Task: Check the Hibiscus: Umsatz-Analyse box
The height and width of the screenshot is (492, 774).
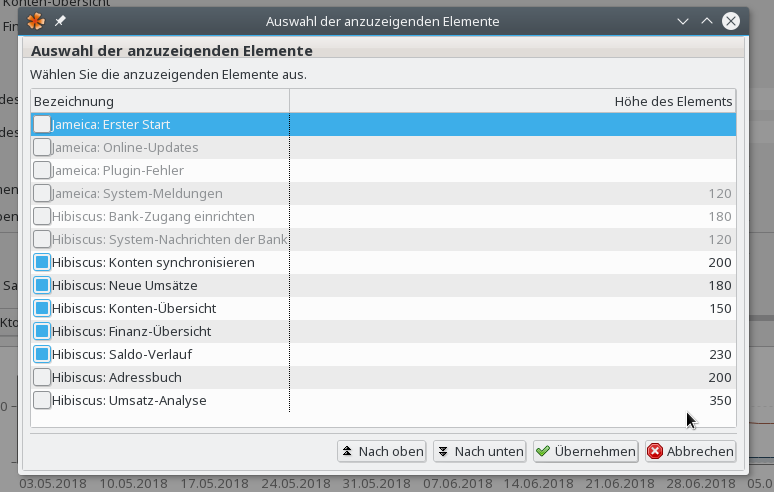Action: pyautogui.click(x=42, y=400)
